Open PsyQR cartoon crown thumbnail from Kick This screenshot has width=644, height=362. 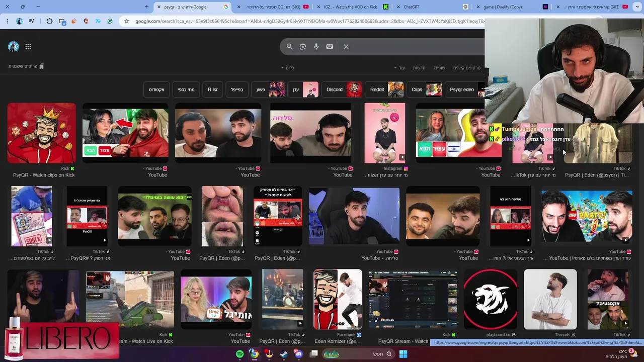click(41, 133)
